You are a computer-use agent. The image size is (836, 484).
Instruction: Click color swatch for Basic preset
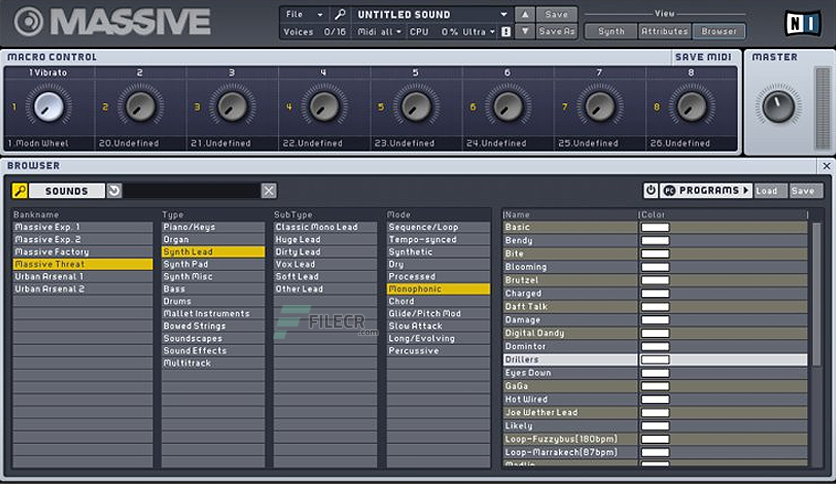pos(655,227)
